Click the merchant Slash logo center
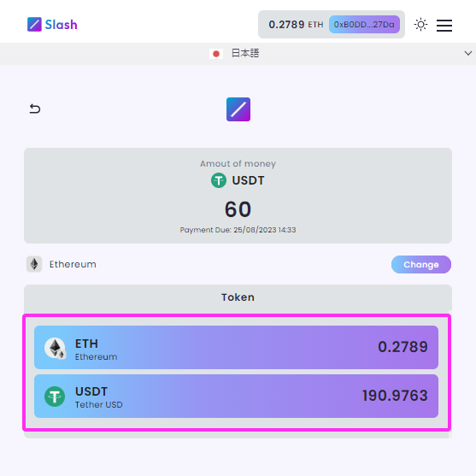 tap(238, 109)
